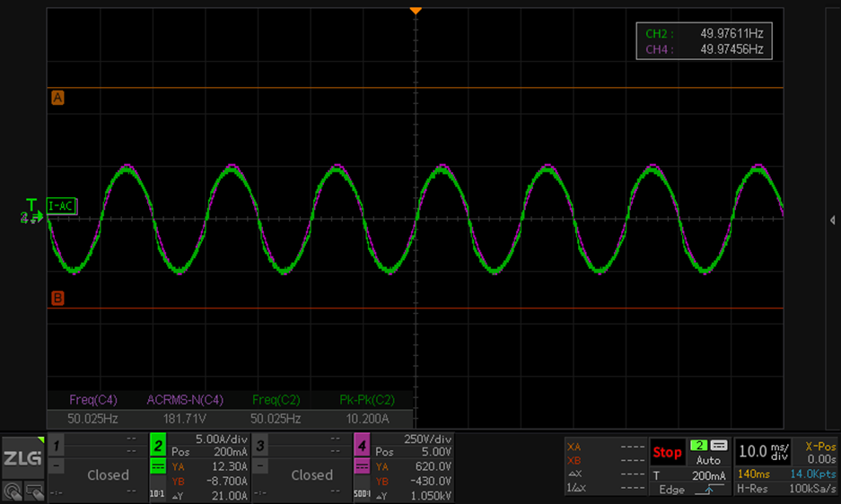The height and width of the screenshot is (504, 841).
Task: Click the orange trigger position marker at top
Action: 415,10
